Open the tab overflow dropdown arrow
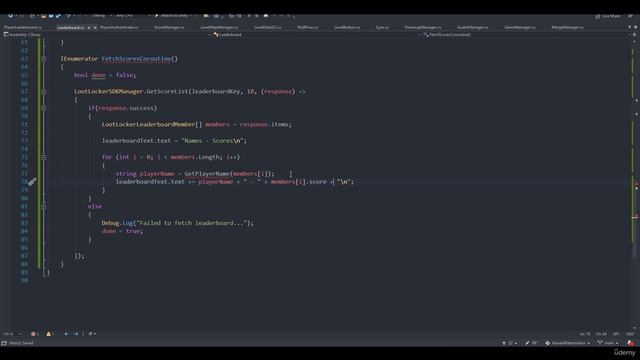This screenshot has width=640, height=360. (x=629, y=27)
